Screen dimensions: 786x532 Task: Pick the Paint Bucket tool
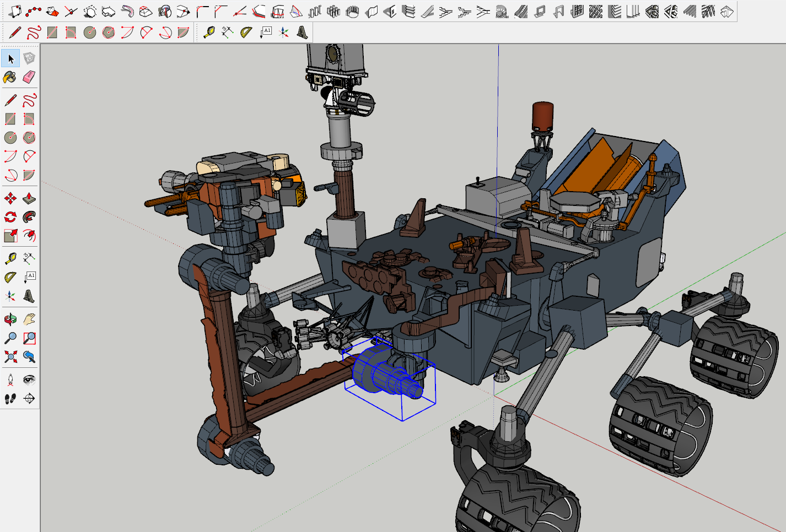point(10,77)
